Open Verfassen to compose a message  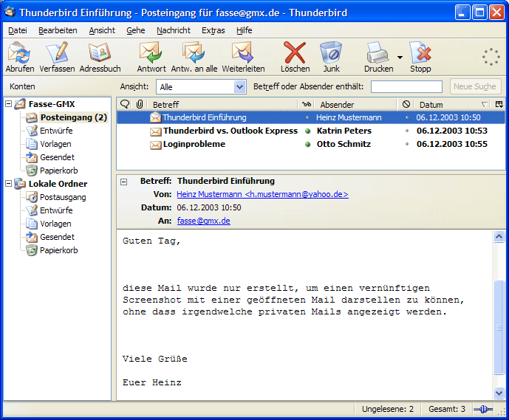point(57,57)
